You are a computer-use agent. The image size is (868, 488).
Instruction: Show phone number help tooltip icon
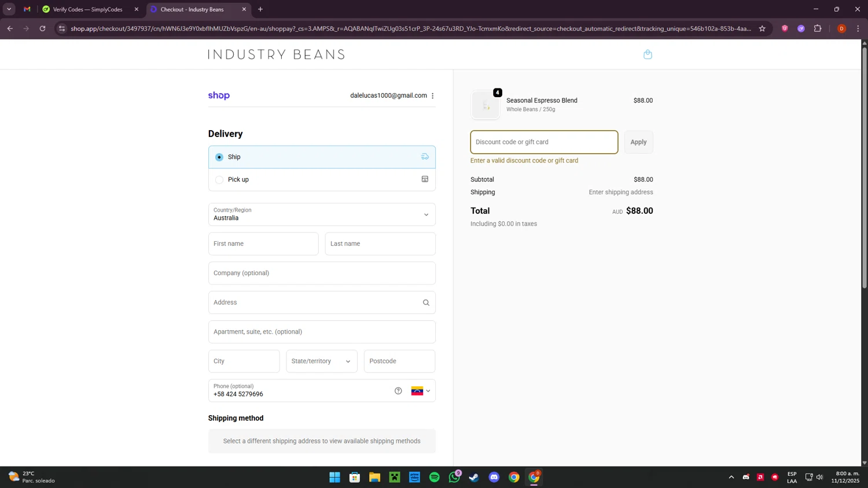(x=398, y=391)
